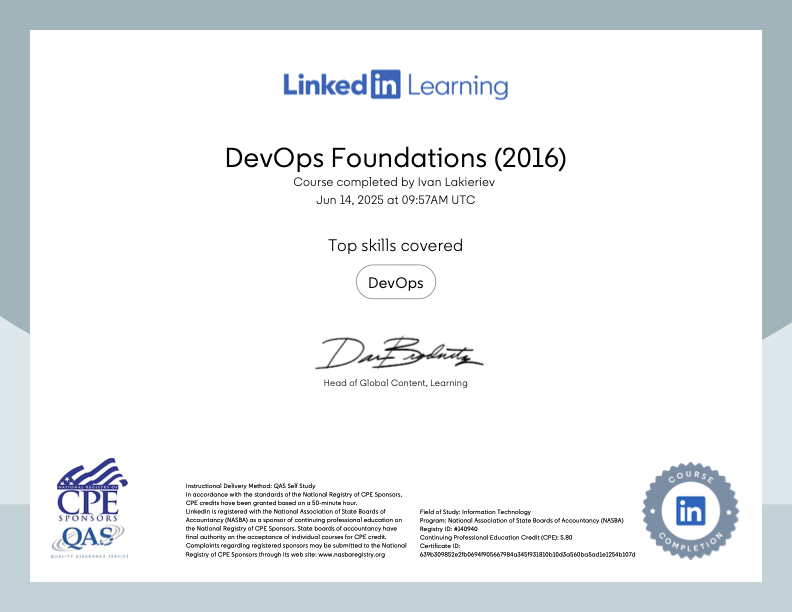Image resolution: width=792 pixels, height=612 pixels.
Task: Click the DevOps skill pill
Action: click(395, 282)
